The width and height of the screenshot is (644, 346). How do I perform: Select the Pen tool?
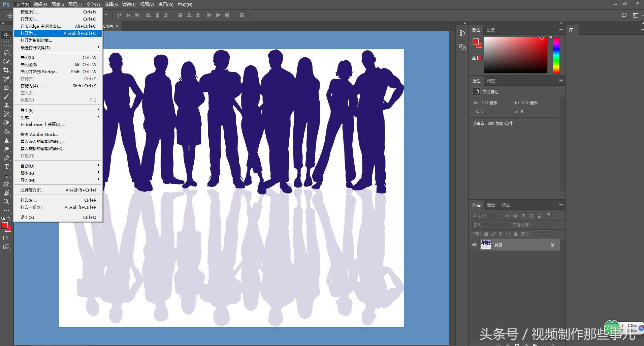pos(6,158)
